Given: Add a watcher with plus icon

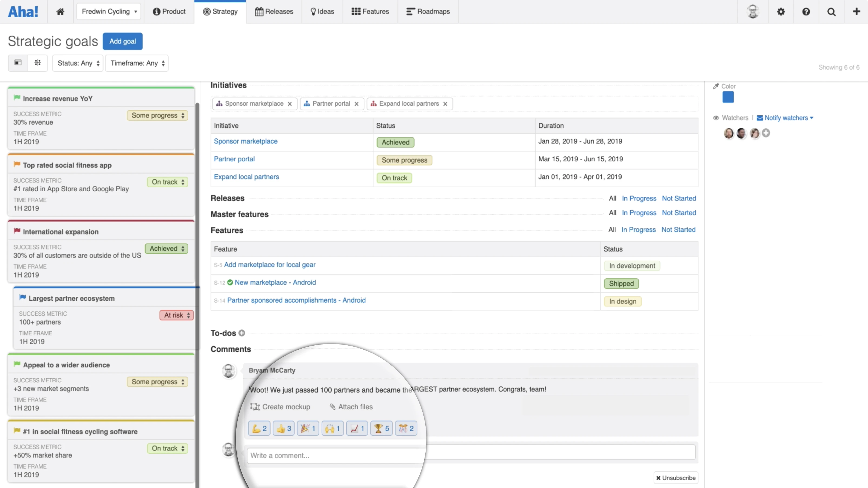Looking at the screenshot, I should [766, 133].
